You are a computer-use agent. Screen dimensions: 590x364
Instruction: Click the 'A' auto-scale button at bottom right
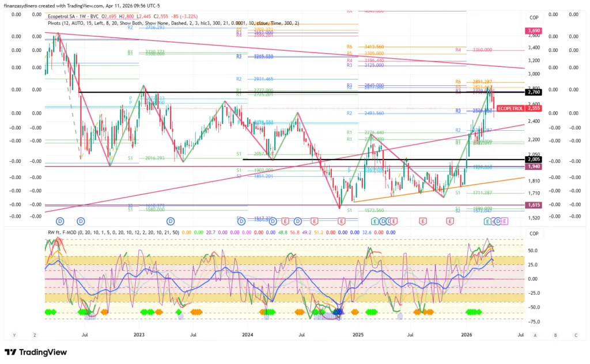(x=535, y=335)
